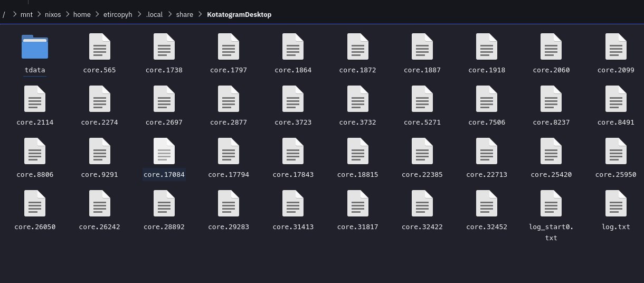Viewport: 644px width, 283px height.
Task: Expand chevron between mnt and nixos
Action: click(39, 15)
